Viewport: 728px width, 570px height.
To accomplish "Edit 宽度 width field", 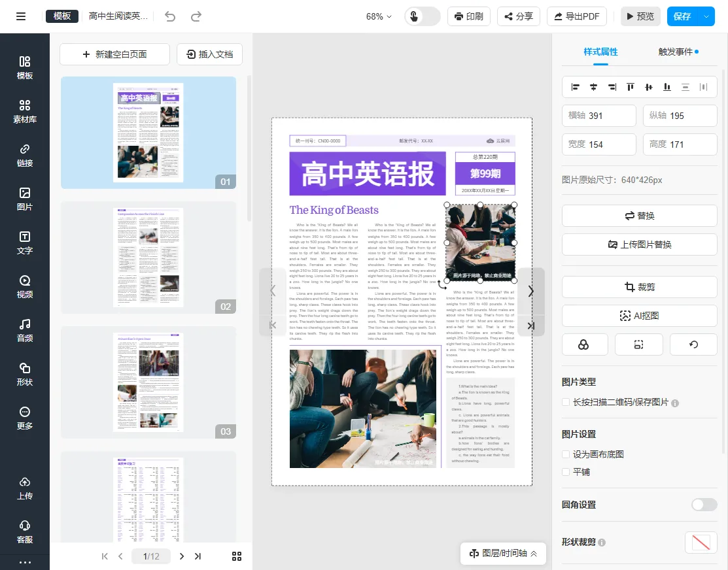I will click(x=599, y=144).
